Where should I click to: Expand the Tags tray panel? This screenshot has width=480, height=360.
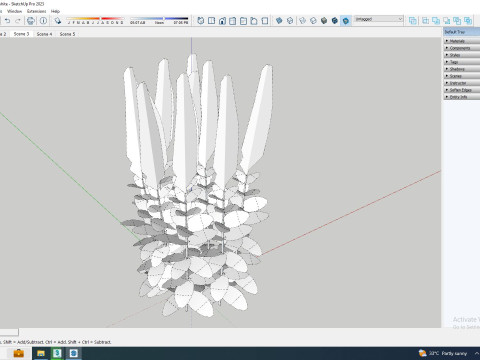click(462, 62)
